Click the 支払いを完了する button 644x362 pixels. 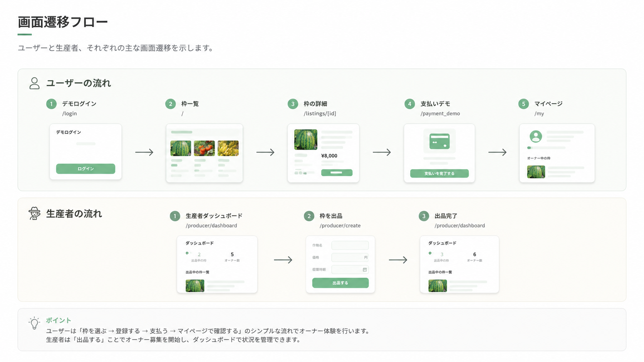point(439,173)
